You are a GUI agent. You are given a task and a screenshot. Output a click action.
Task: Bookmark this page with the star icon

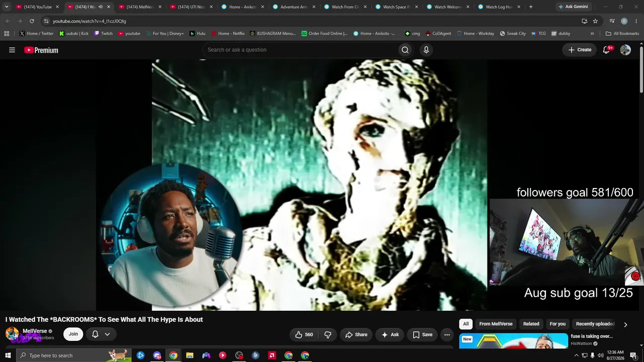(x=595, y=21)
